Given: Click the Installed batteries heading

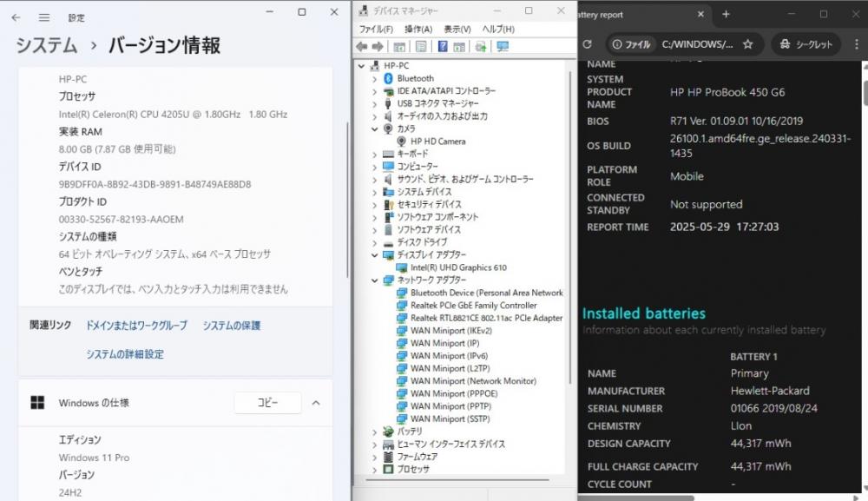Looking at the screenshot, I should [644, 313].
